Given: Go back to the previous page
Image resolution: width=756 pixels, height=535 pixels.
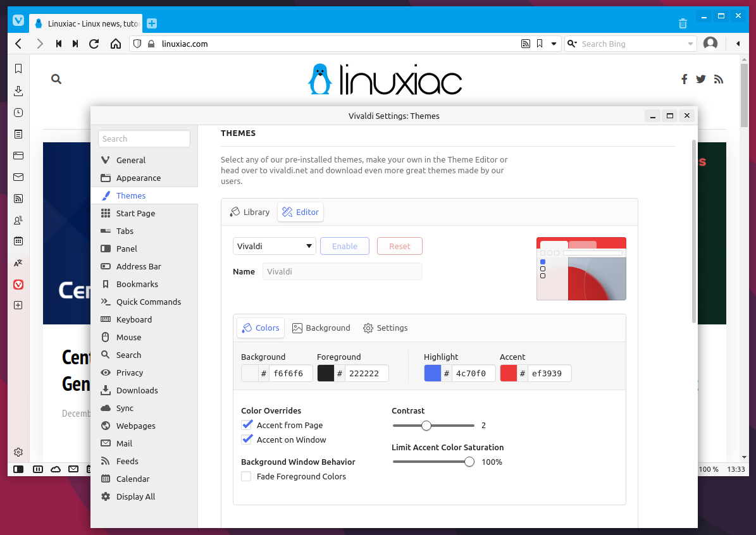Looking at the screenshot, I should tap(18, 44).
